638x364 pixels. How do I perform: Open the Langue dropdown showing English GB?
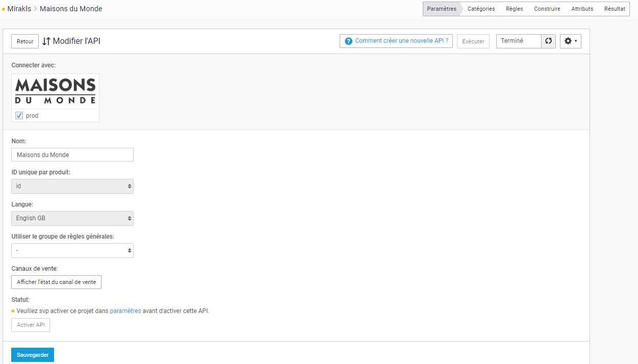pyautogui.click(x=72, y=218)
